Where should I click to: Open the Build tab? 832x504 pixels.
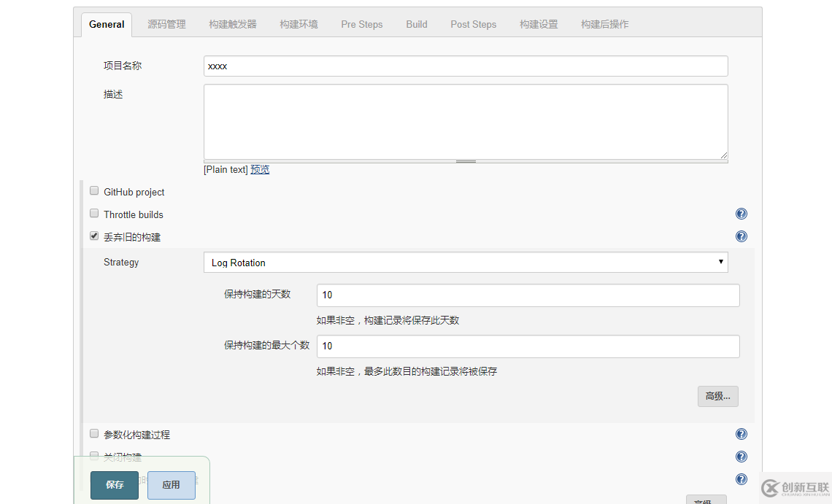416,24
